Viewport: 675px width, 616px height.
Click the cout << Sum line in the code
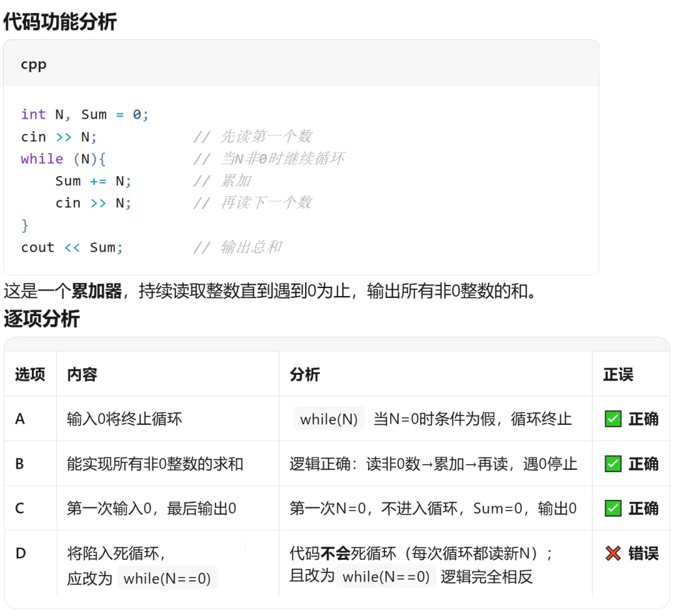click(72, 247)
